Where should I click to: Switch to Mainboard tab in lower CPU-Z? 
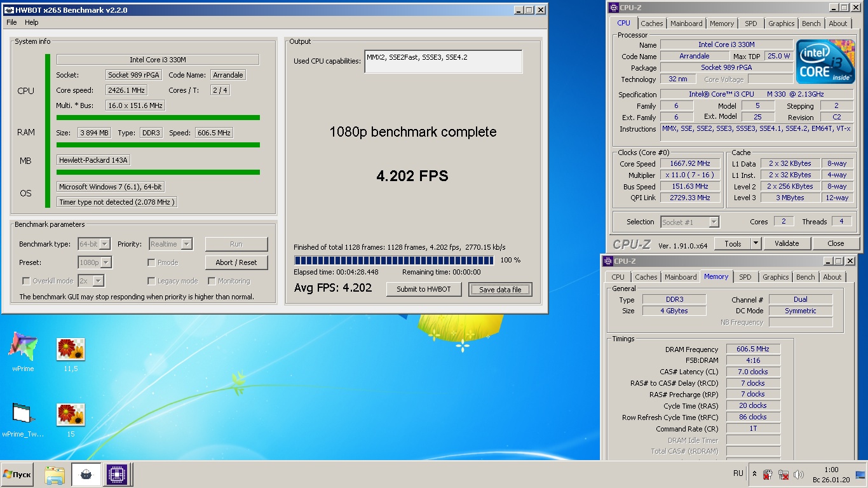[x=681, y=277]
